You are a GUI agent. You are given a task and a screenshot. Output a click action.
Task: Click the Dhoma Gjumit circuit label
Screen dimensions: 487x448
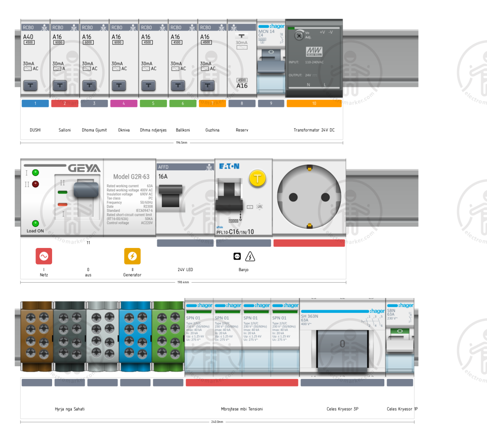tap(94, 130)
